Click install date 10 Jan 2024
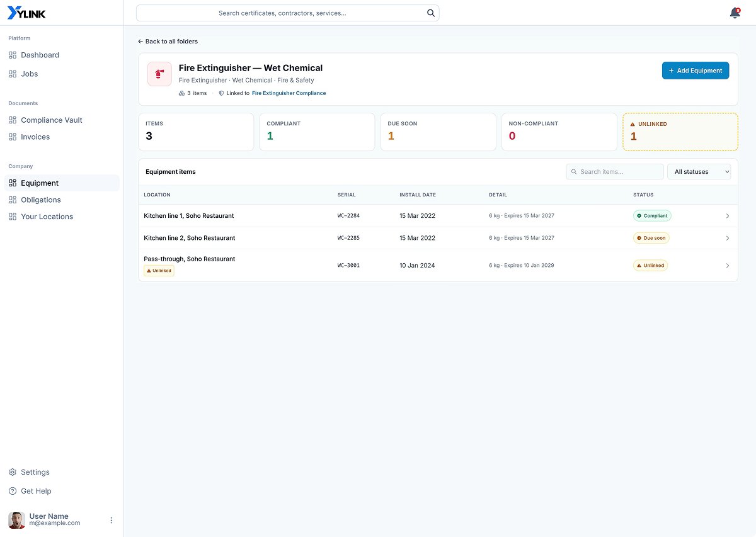The width and height of the screenshot is (756, 537). click(417, 266)
